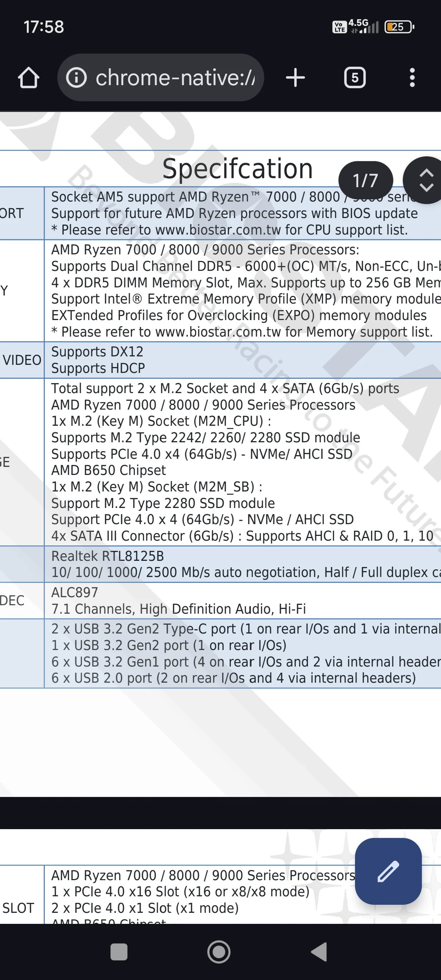The height and width of the screenshot is (980, 441).
Task: Tap www.biostar.com.tw in Memory support line
Action: [218, 332]
